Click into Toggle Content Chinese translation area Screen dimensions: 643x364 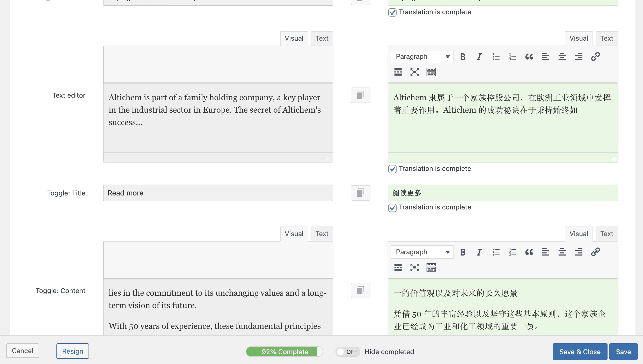(503, 307)
